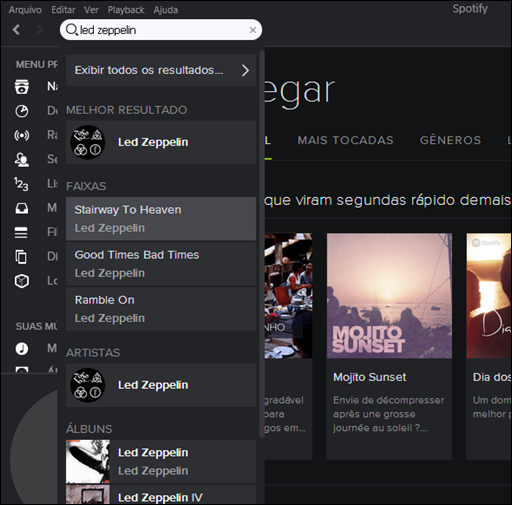This screenshot has height=505, width=512.
Task: Open the Ver menu
Action: pyautogui.click(x=91, y=10)
